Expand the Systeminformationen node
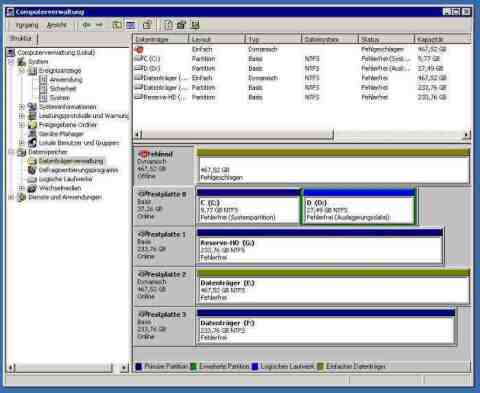 [22, 107]
